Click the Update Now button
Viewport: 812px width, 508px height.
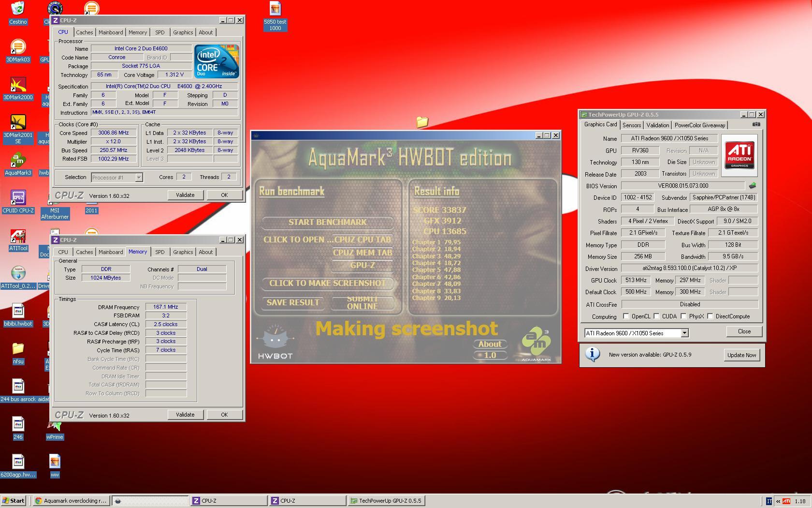[x=741, y=355]
